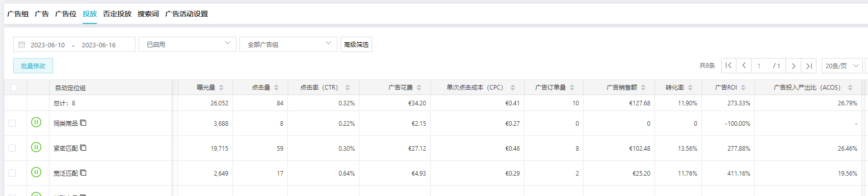The width and height of the screenshot is (868, 196).
Task: Go to the first page arrow
Action: (x=729, y=66)
